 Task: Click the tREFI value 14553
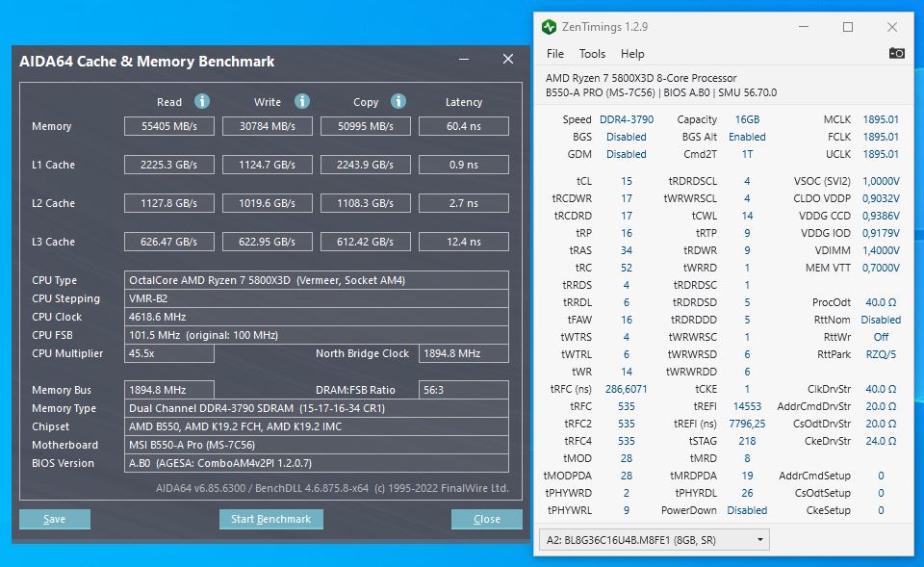[x=747, y=406]
